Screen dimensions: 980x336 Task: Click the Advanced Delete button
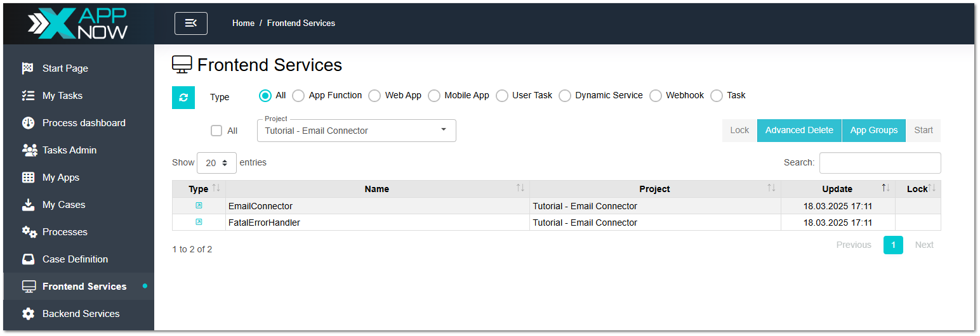click(799, 131)
